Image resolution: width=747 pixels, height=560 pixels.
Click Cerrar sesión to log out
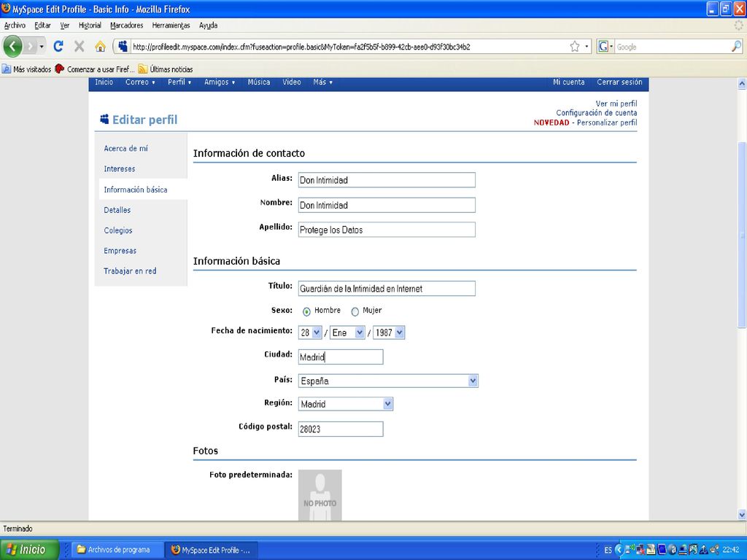pyautogui.click(x=619, y=82)
